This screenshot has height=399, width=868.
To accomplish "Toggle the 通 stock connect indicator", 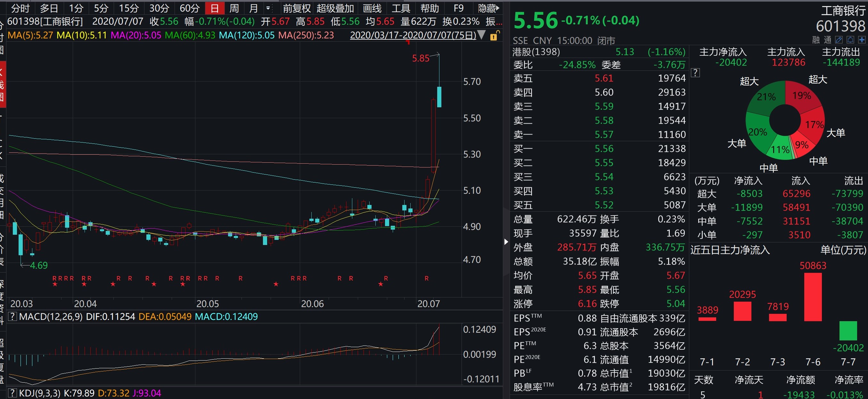I will (x=828, y=40).
